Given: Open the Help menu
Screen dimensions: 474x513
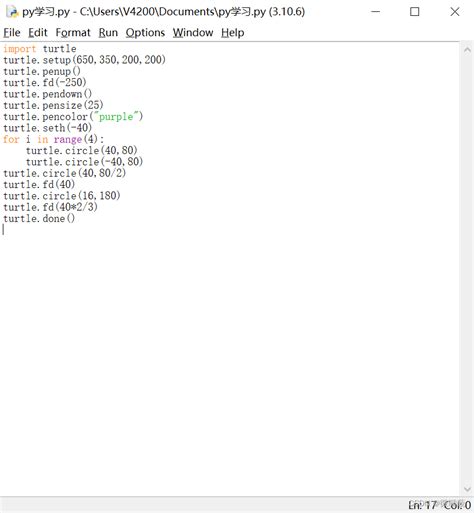Looking at the screenshot, I should point(232,33).
